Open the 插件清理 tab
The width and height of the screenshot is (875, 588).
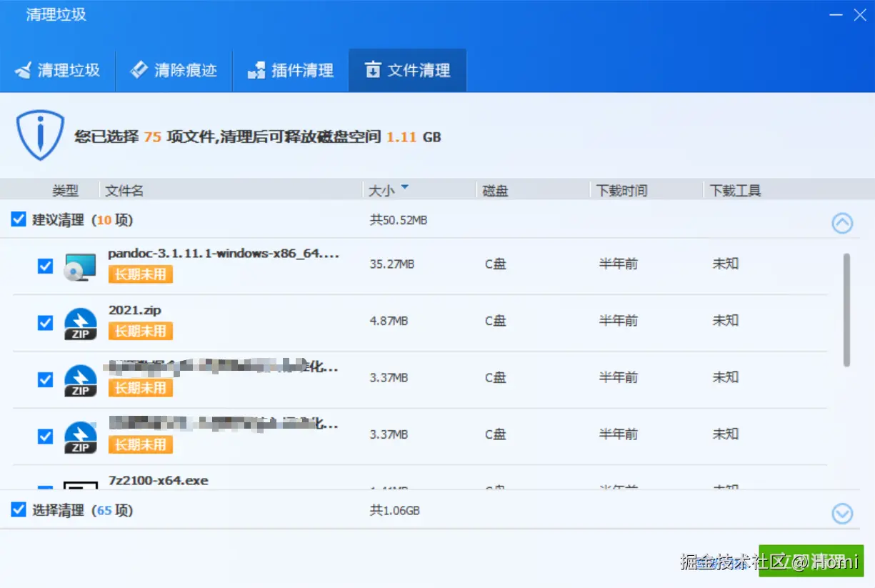(x=291, y=71)
